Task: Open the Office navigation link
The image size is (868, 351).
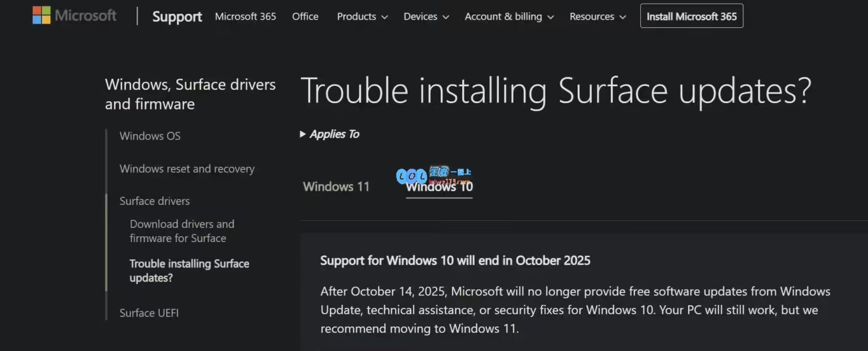Action: coord(305,17)
